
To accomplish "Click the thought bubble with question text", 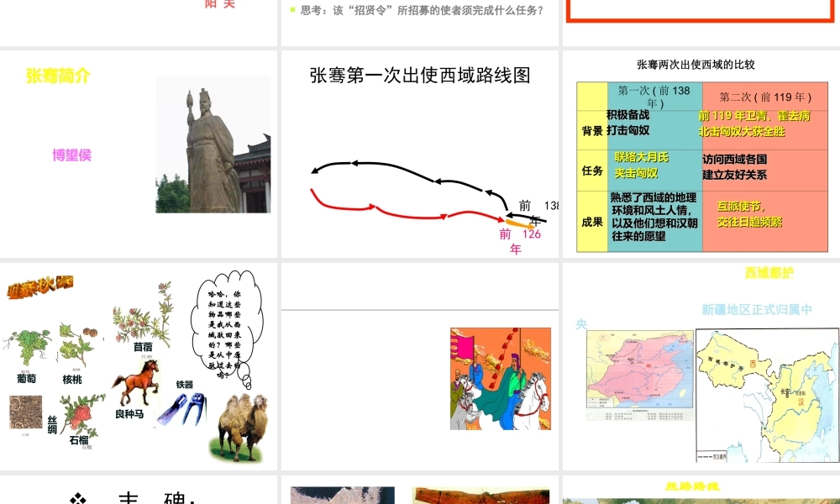I will coord(226,328).
